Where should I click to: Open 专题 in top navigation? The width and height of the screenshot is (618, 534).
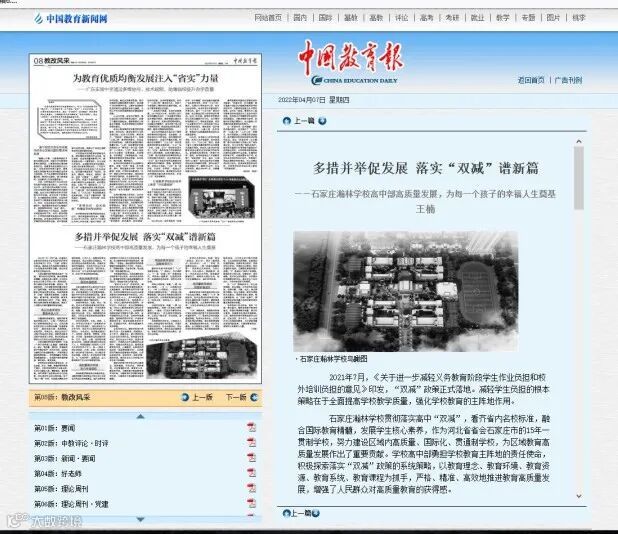pyautogui.click(x=528, y=18)
